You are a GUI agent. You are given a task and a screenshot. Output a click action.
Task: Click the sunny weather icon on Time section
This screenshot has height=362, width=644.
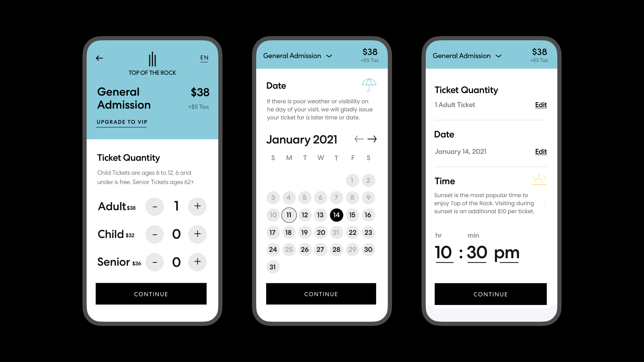point(540,180)
